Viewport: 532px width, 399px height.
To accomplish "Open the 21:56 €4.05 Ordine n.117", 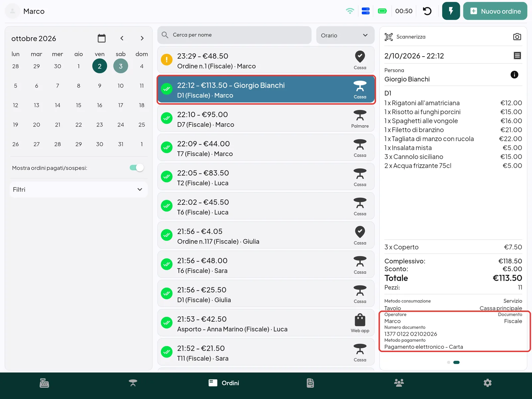I will 266,235.
